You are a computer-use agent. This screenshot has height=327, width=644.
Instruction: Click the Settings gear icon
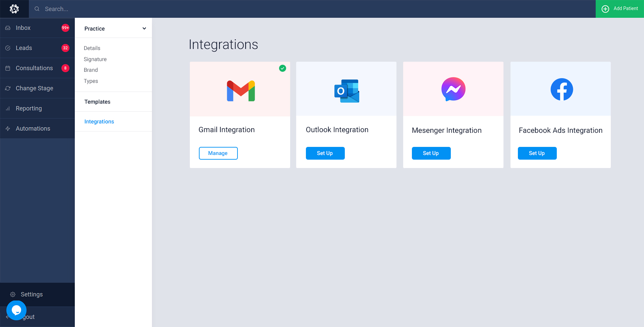(x=13, y=294)
